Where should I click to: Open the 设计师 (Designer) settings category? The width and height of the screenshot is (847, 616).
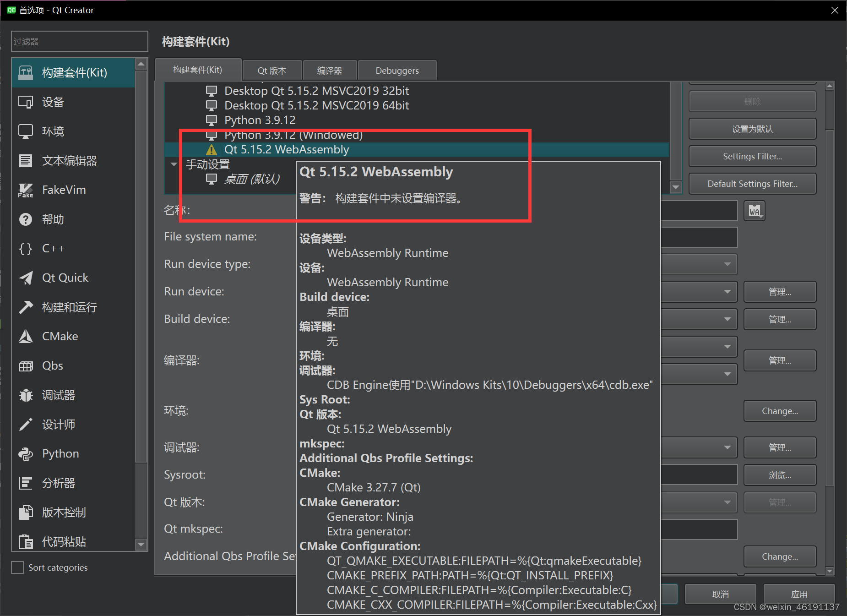tap(73, 425)
